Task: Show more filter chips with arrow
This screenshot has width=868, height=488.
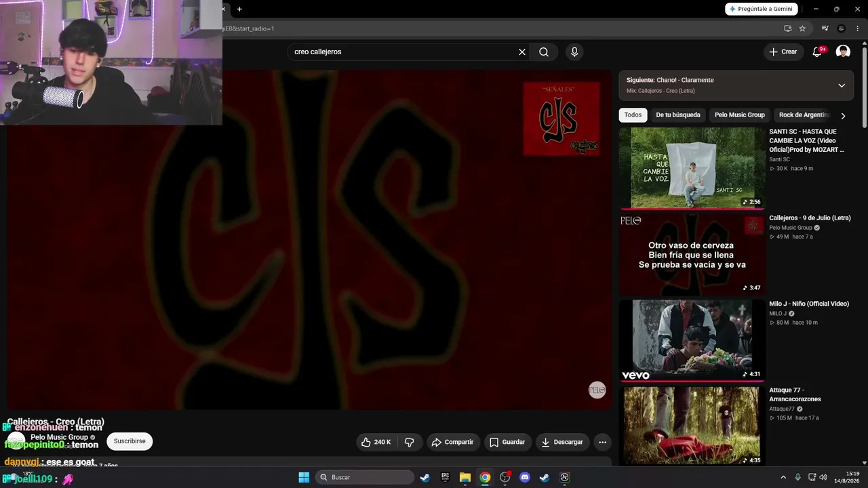Action: click(x=843, y=115)
